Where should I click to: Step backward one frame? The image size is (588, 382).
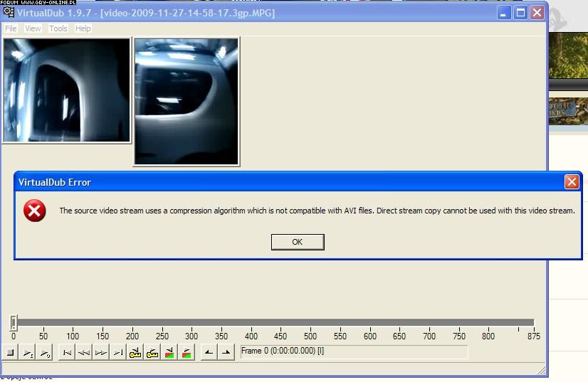click(x=84, y=352)
